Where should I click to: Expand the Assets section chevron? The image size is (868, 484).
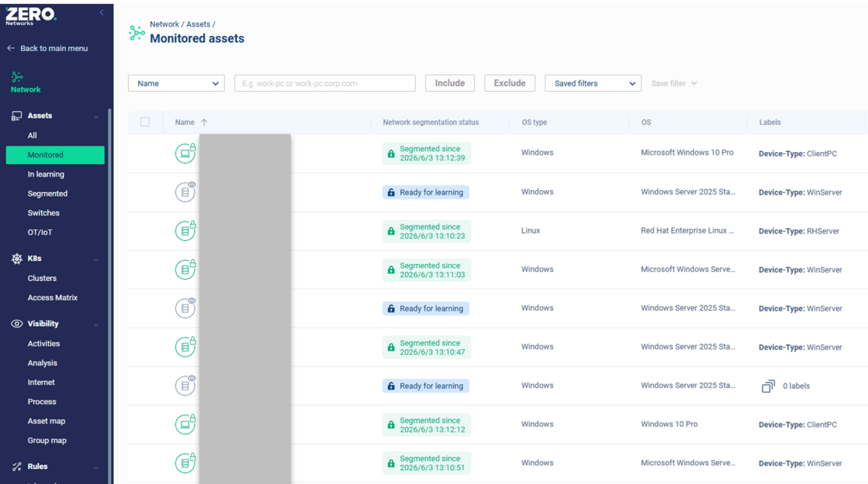pyautogui.click(x=96, y=117)
